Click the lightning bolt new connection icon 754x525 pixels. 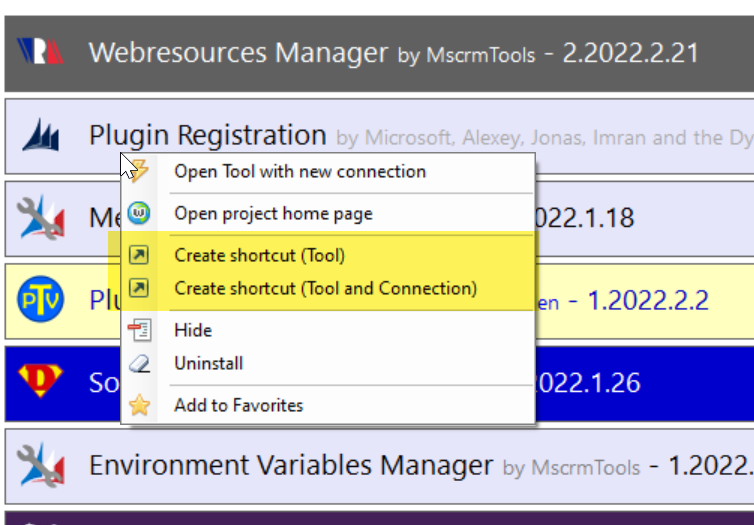(141, 172)
